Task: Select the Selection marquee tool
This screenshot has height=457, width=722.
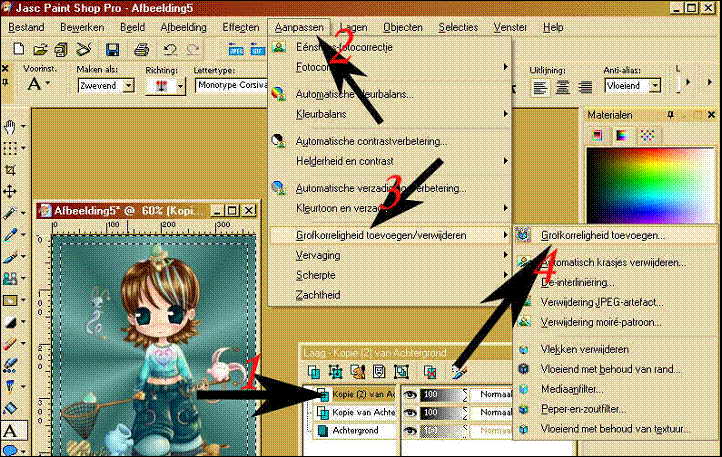Action: coord(10,148)
